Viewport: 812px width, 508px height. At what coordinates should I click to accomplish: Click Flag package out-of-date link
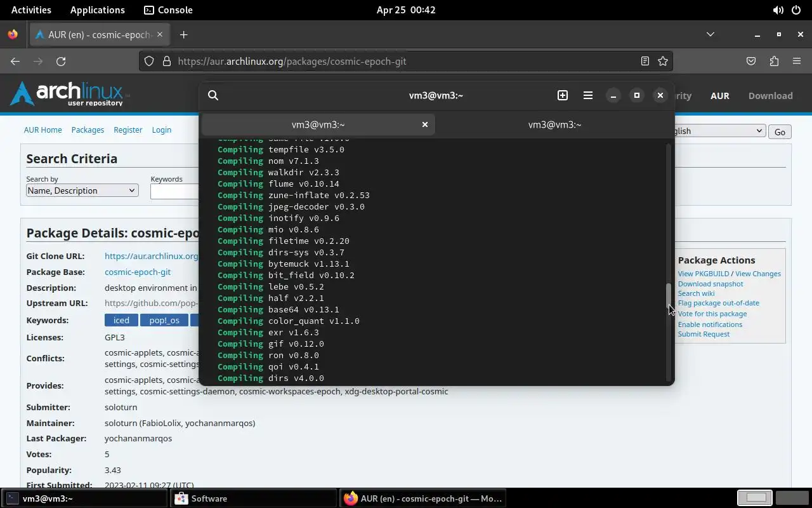tap(718, 303)
